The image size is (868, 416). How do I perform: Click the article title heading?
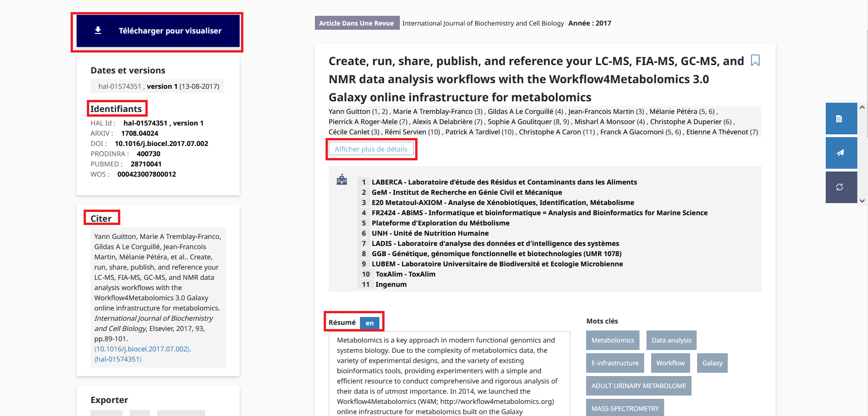click(x=536, y=79)
